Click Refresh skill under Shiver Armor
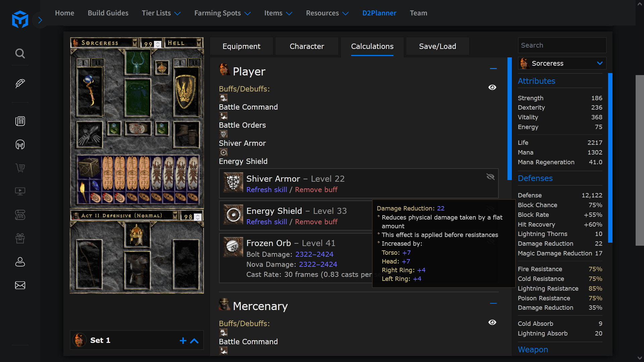This screenshot has width=644, height=362. 267,190
